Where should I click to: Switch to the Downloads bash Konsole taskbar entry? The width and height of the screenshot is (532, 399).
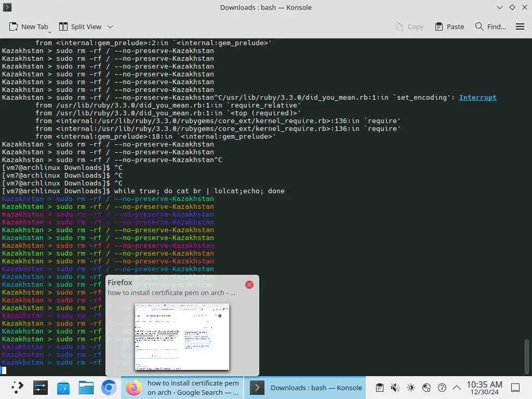pyautogui.click(x=305, y=388)
